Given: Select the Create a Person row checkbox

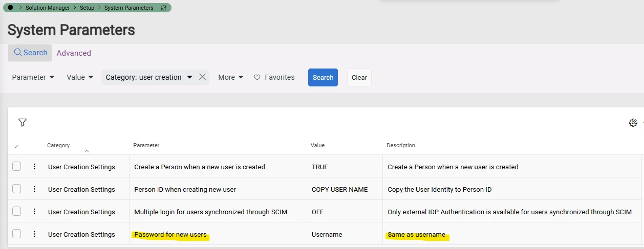Looking at the screenshot, I should 17,166.
